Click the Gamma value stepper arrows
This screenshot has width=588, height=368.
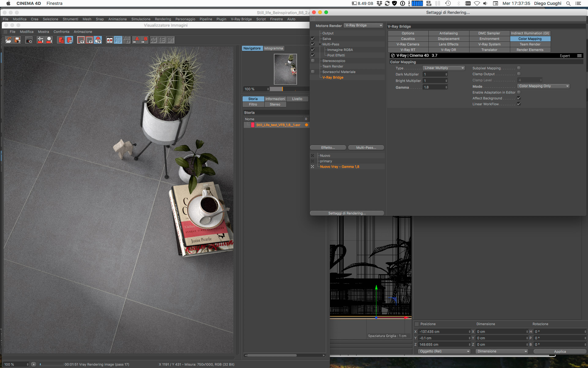click(x=446, y=87)
